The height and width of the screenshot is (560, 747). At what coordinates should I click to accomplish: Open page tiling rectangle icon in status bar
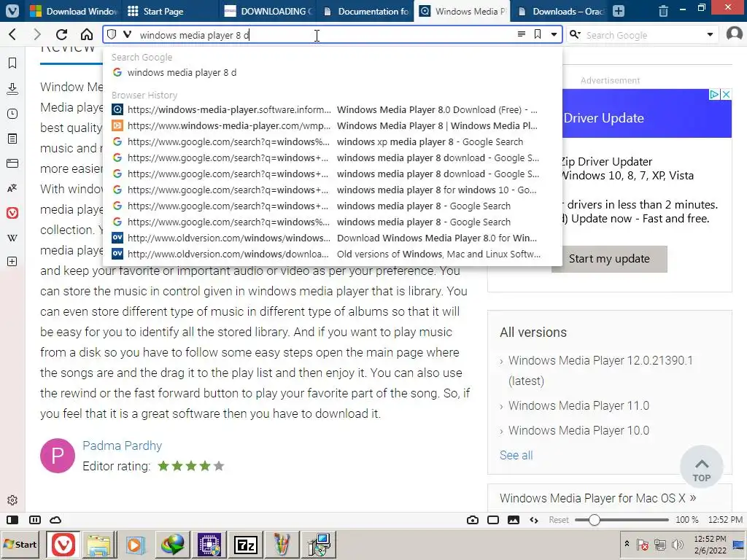[493, 520]
